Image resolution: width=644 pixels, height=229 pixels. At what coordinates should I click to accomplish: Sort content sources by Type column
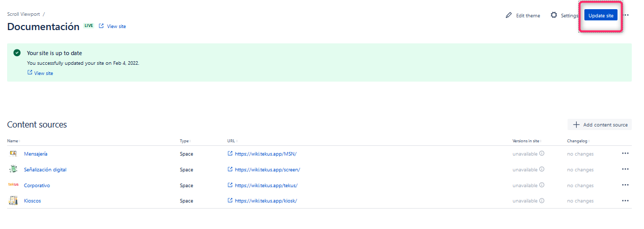184,141
